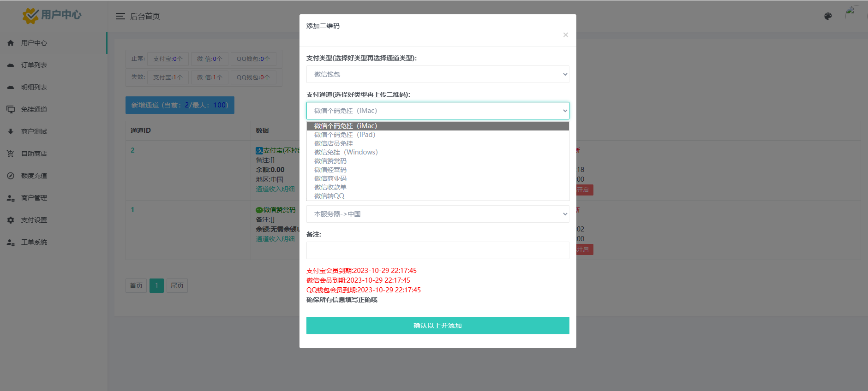868x391 pixels.
Task: Click 正常 微信:0个 status tag
Action: (x=210, y=59)
